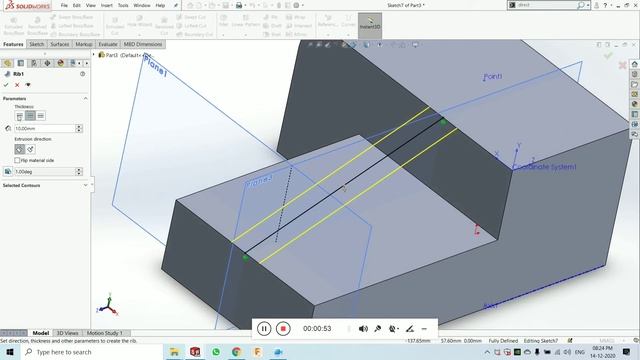Open the Motion Study 1 bottom tab
The image size is (640, 360).
pyautogui.click(x=104, y=333)
